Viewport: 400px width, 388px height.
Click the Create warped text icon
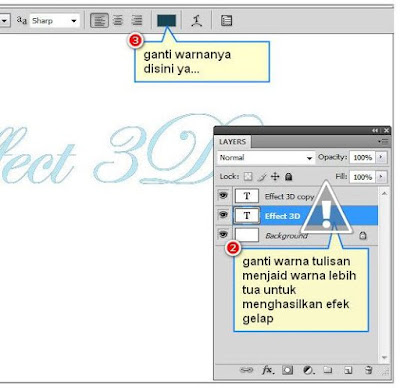197,21
